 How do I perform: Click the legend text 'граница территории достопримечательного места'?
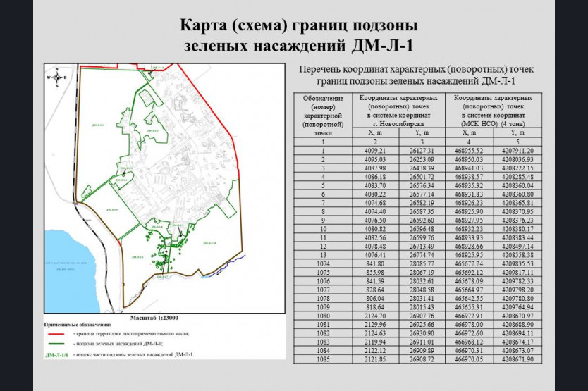point(133,334)
